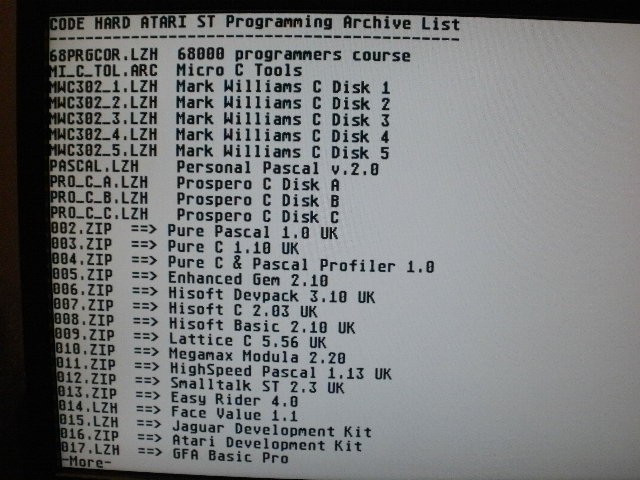
Task: Click the 'Micro C Tools' description
Action: pyautogui.click(x=239, y=70)
